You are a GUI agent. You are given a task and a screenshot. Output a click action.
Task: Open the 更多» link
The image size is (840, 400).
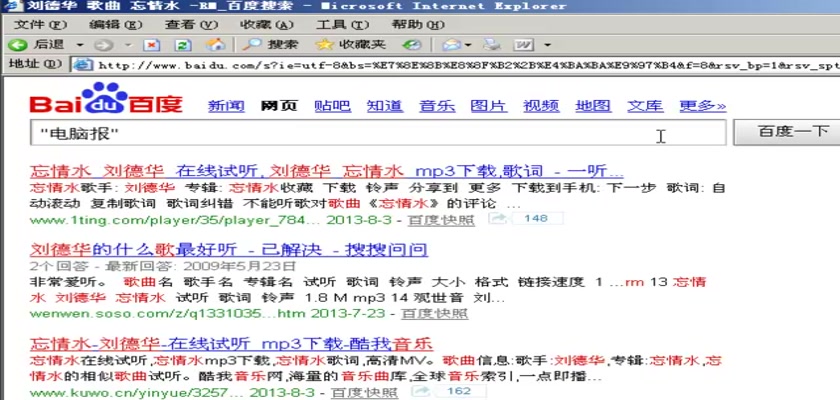point(703,106)
